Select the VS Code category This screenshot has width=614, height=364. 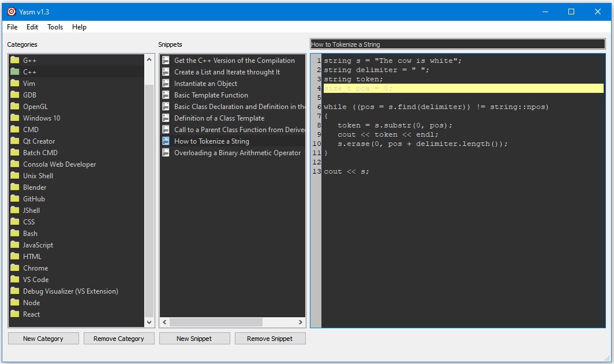coord(77,279)
